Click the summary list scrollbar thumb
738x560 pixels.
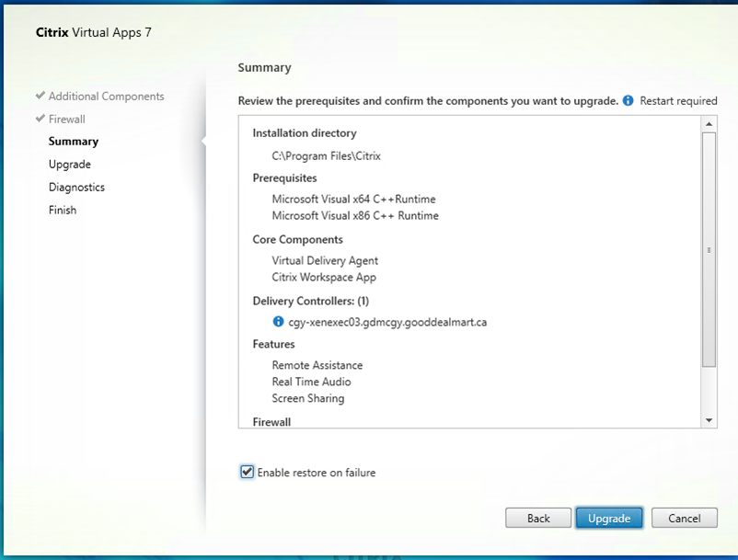tap(709, 250)
